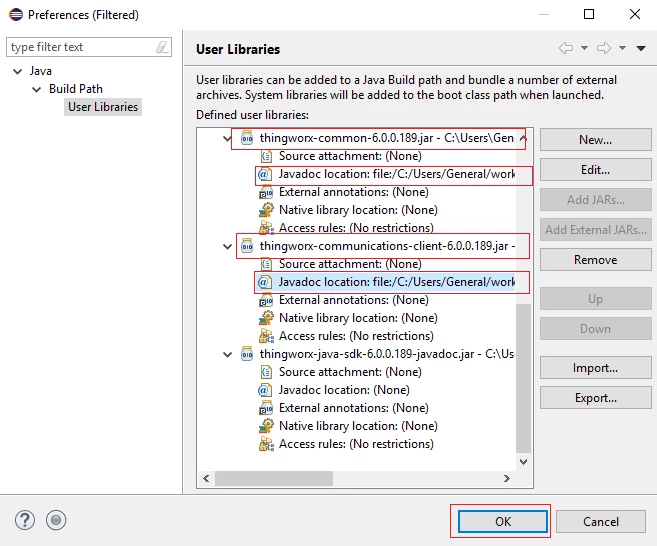The image size is (657, 546).
Task: Click the Access rules icon under communications-client jar
Action: [266, 336]
